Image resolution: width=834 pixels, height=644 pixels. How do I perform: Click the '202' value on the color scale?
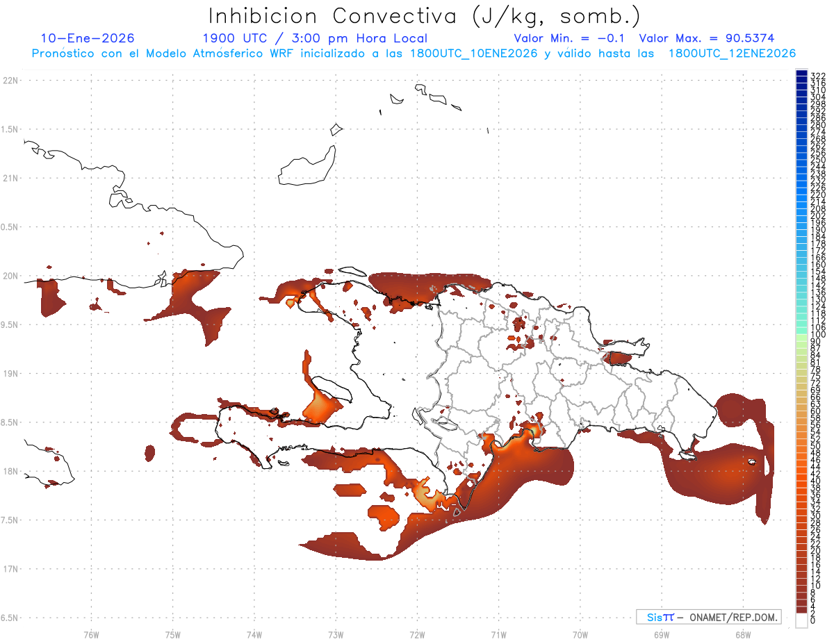(817, 215)
